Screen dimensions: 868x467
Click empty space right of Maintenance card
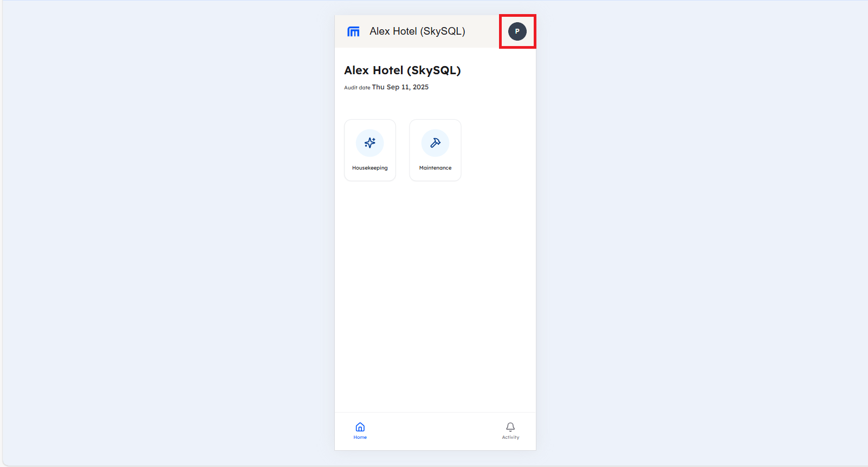(498, 151)
